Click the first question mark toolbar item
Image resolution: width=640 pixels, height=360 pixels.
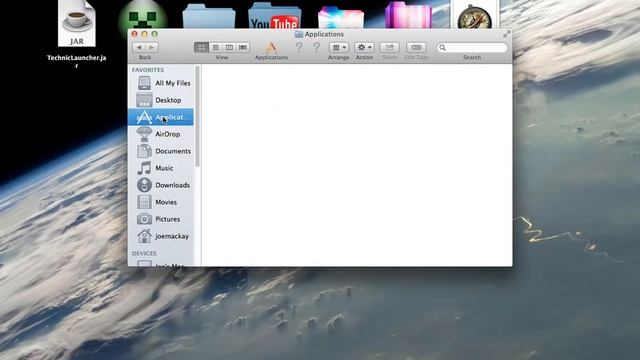click(x=299, y=47)
